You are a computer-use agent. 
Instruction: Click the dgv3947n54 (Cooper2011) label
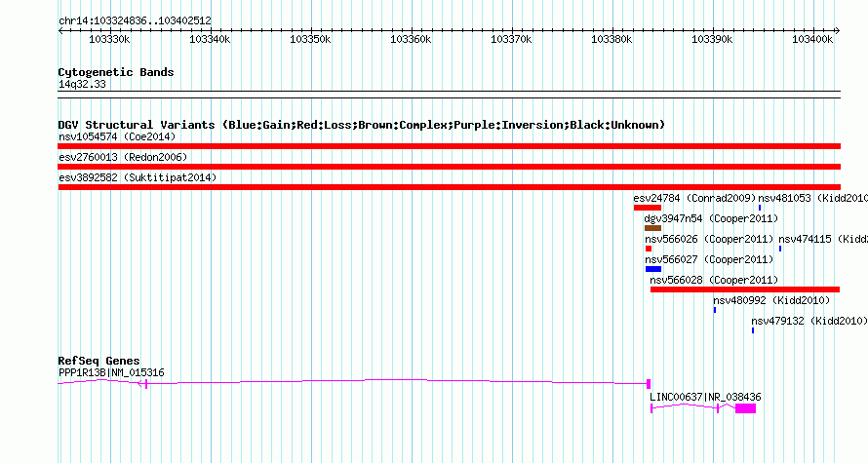point(711,218)
